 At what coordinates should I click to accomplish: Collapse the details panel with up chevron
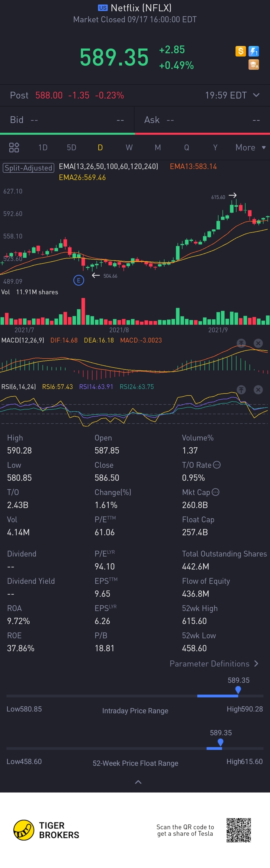click(138, 782)
